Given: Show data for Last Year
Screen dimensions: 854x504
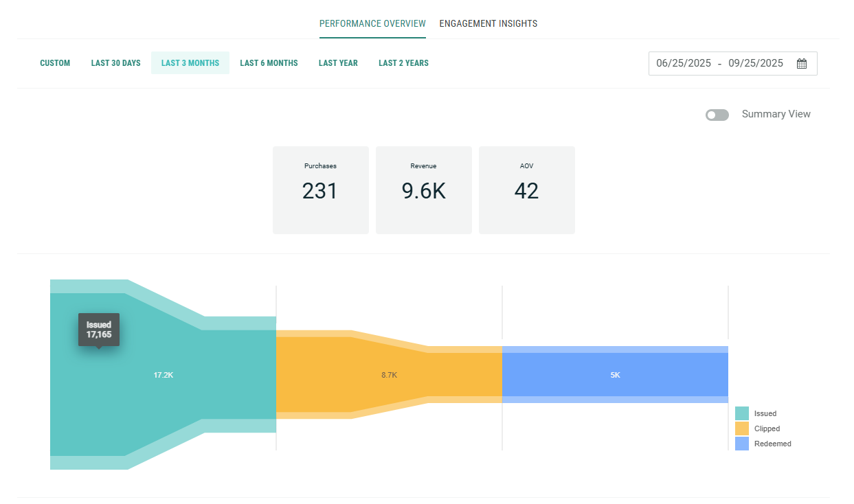Looking at the screenshot, I should pyautogui.click(x=338, y=63).
